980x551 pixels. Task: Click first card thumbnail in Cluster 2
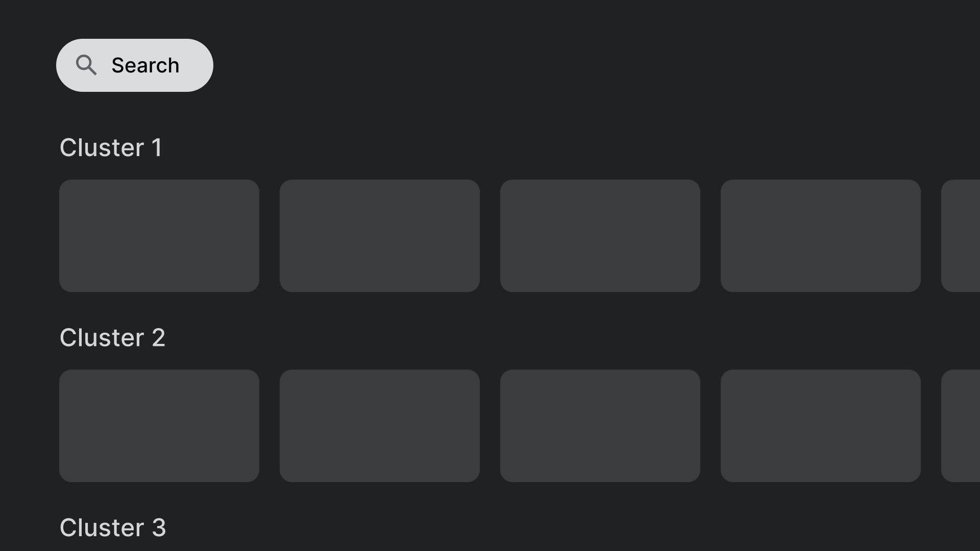pyautogui.click(x=159, y=425)
